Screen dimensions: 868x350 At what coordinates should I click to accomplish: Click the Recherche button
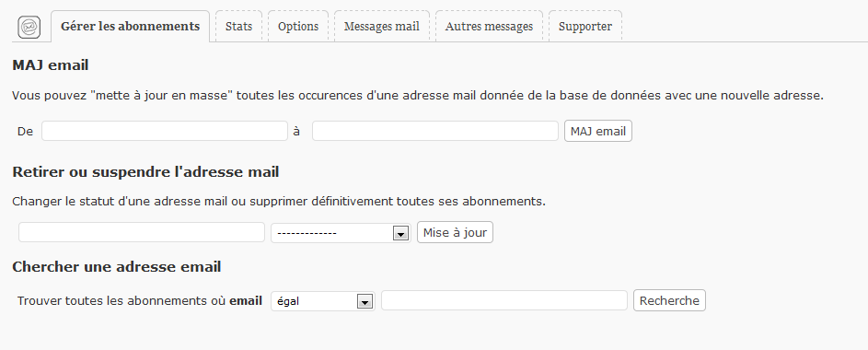point(669,300)
